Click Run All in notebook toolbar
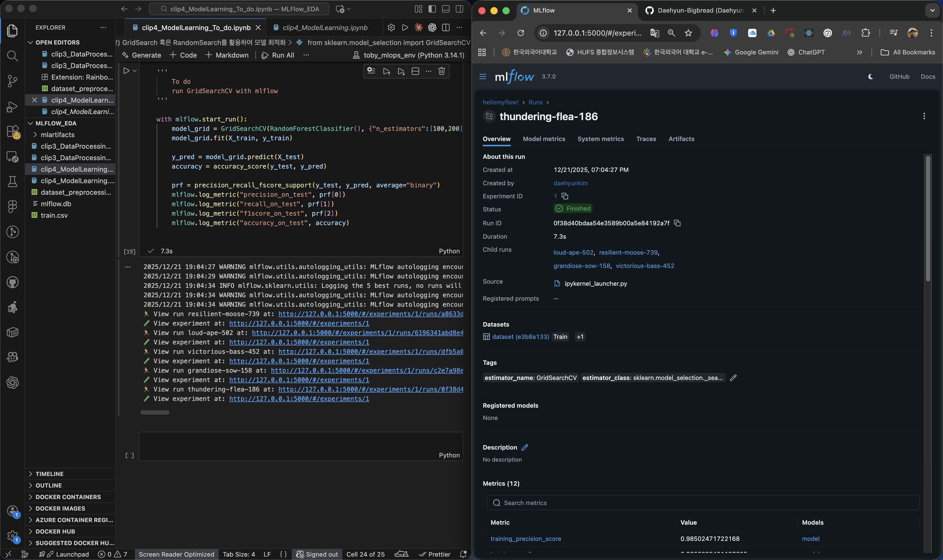This screenshot has height=560, width=943. (278, 55)
